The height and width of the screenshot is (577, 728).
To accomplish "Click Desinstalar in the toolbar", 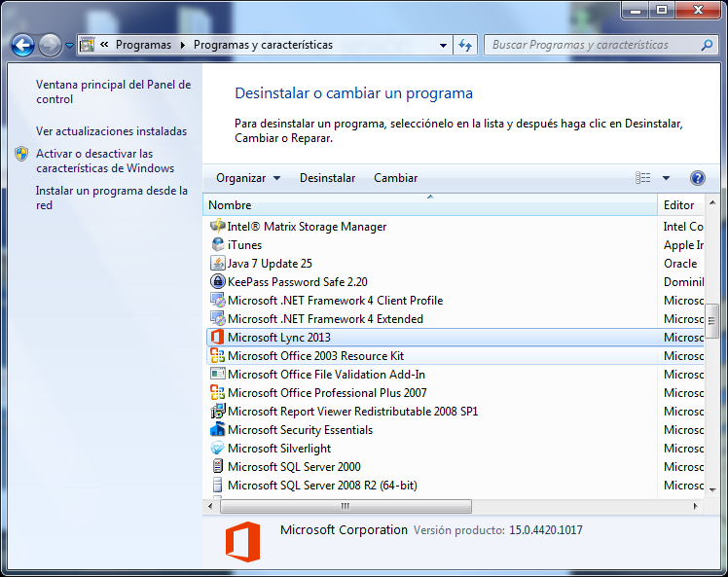I will [x=327, y=178].
